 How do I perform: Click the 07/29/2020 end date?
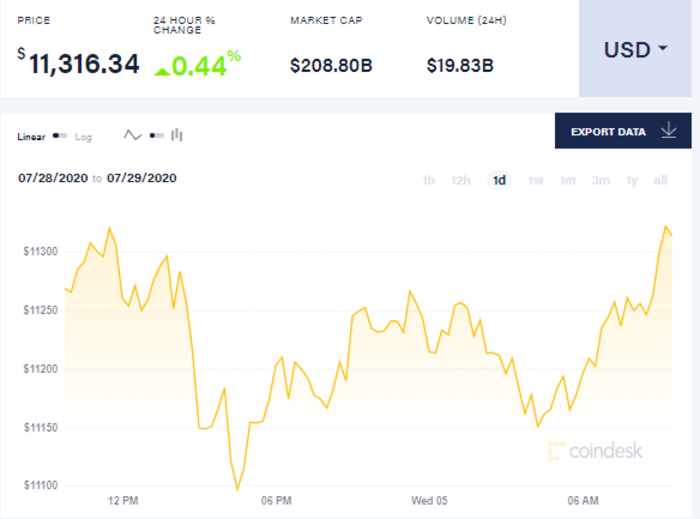pos(142,178)
